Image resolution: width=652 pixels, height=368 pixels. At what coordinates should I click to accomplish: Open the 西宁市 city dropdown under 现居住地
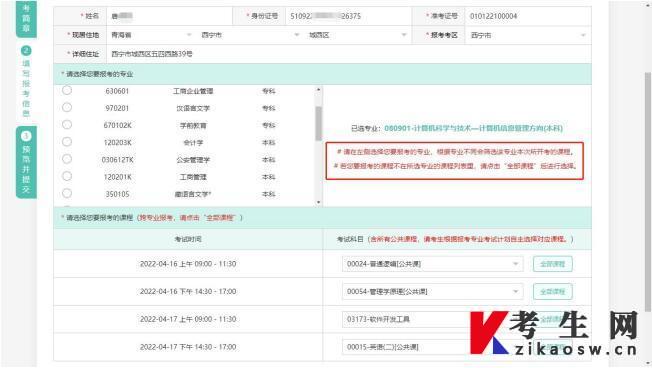pyautogui.click(x=250, y=35)
